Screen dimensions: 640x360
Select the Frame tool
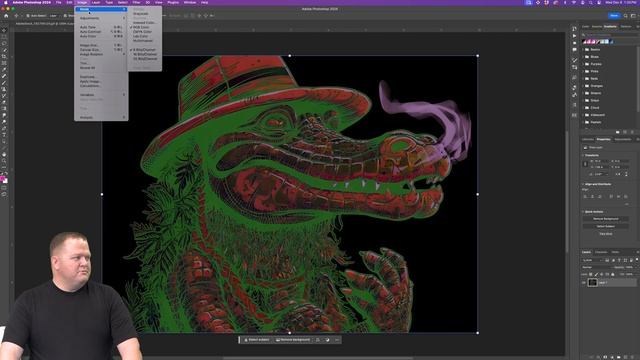coord(4,63)
